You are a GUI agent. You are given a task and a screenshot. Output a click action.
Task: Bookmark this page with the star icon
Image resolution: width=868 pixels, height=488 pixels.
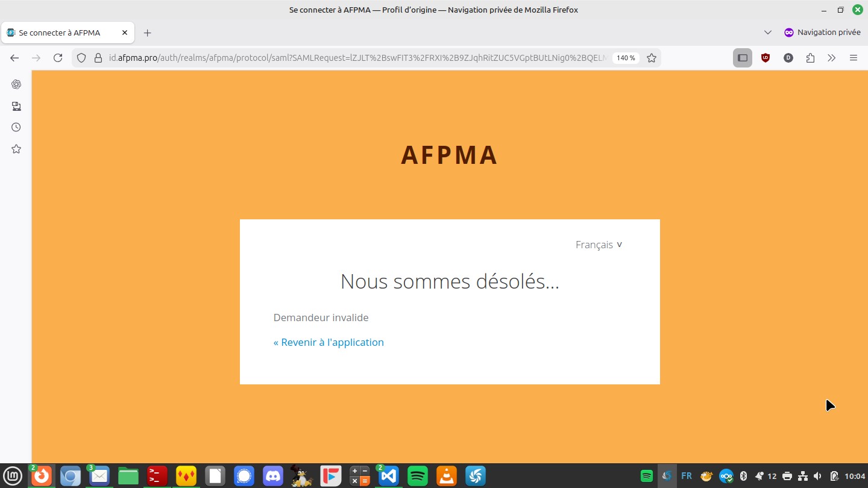point(652,58)
